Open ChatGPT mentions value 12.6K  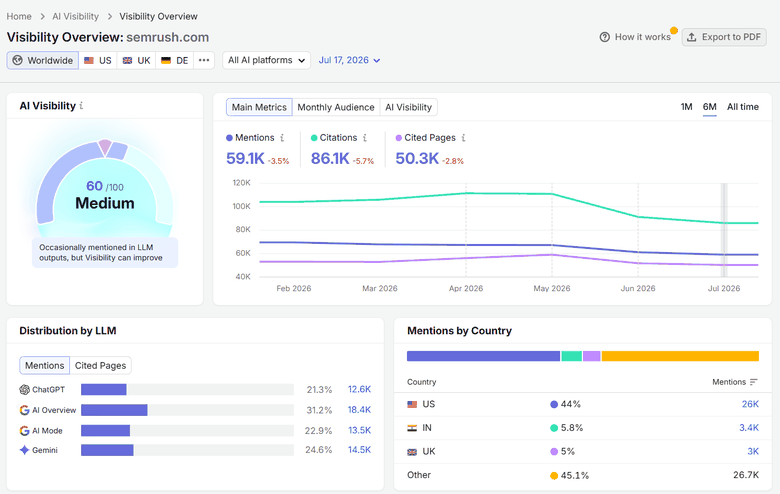(x=359, y=390)
